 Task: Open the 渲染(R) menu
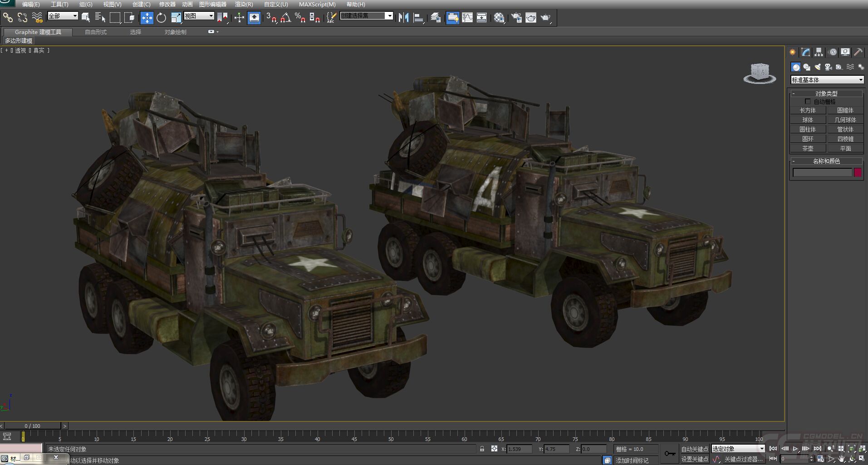click(244, 4)
